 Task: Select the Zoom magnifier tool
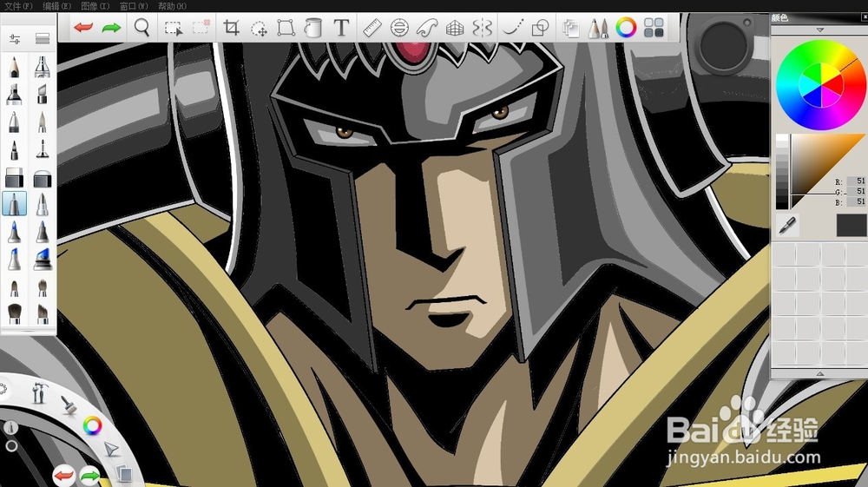(x=142, y=27)
